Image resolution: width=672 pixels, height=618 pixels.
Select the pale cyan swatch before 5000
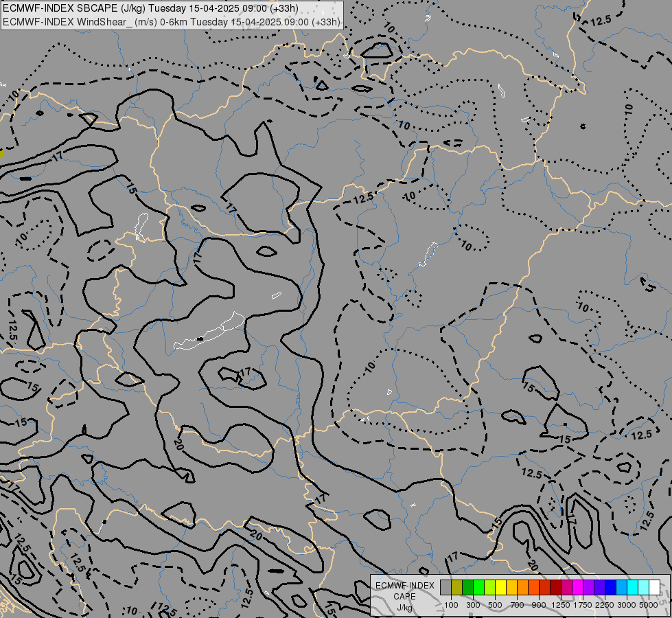click(x=643, y=588)
